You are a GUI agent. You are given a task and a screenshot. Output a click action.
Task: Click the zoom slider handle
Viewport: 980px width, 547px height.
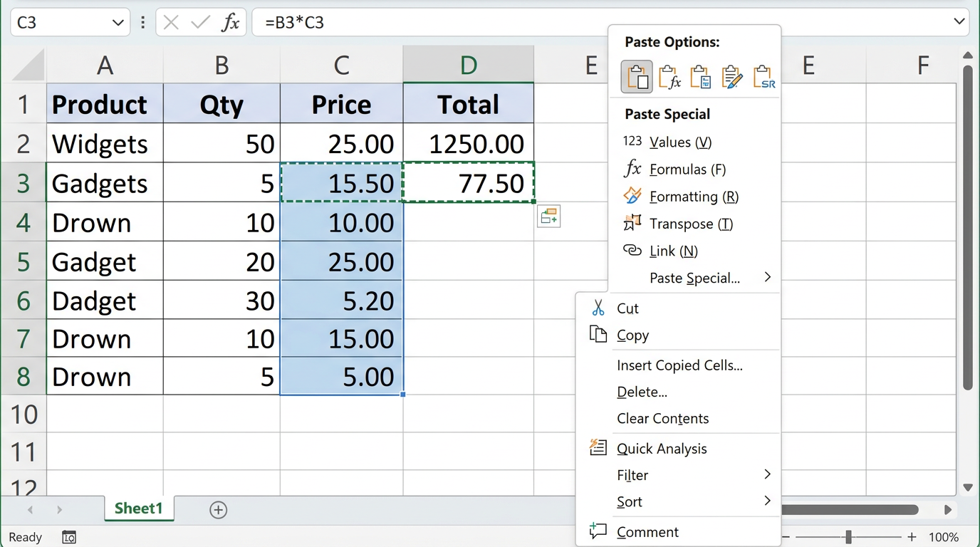[x=848, y=537]
